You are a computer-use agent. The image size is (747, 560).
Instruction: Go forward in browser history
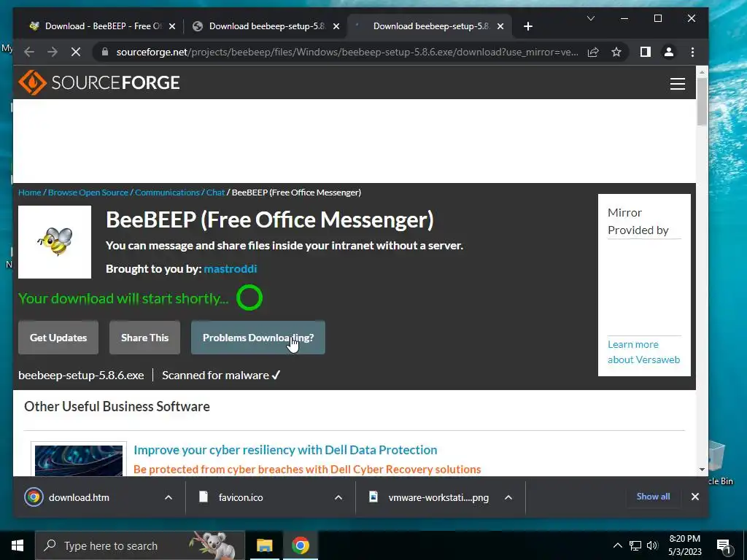pos(53,52)
